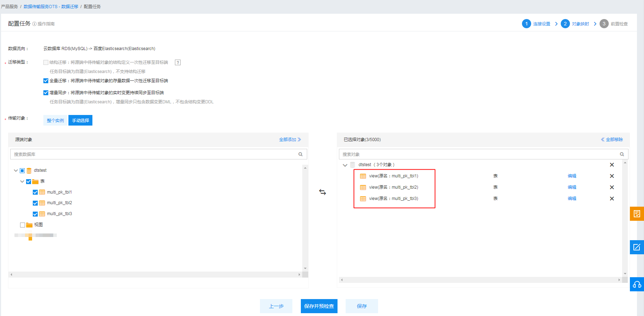Screen dimensions: 644x316
Task: Collapse the dtstest selected objects group
Action: pyautogui.click(x=345, y=165)
